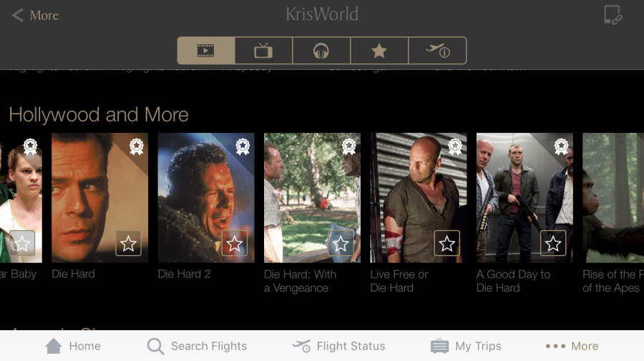The width and height of the screenshot is (644, 361).
Task: Favorite Die Hard with star toggle
Action: [x=129, y=244]
